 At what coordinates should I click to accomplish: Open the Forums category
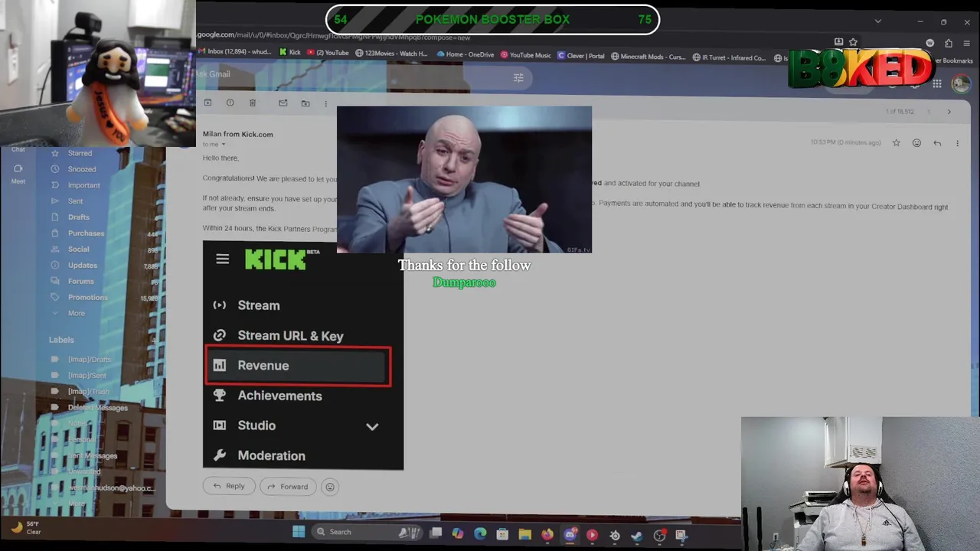(80, 282)
